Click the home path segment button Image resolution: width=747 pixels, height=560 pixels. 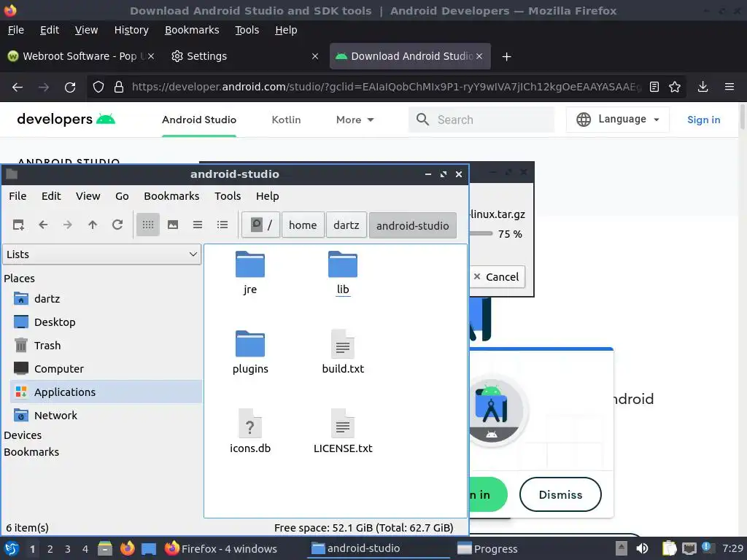(x=303, y=225)
